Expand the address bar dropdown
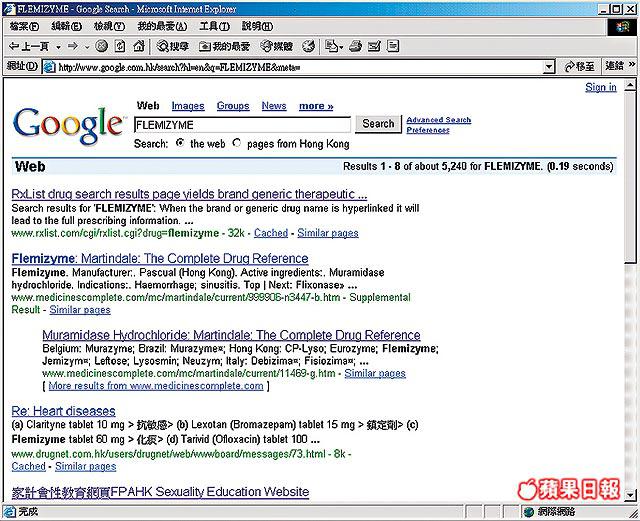Screen dimensions: 640x521 [x=549, y=67]
